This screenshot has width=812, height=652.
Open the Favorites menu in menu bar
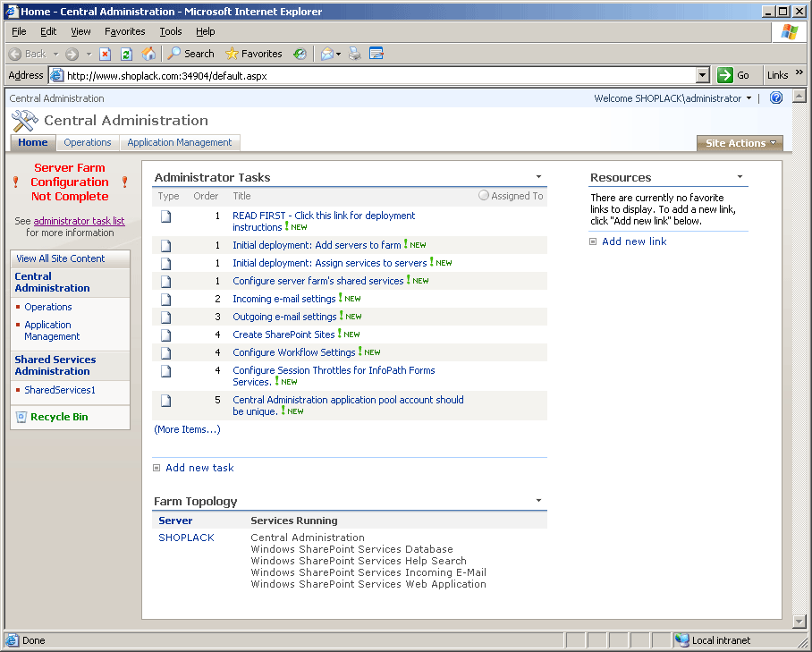point(125,31)
